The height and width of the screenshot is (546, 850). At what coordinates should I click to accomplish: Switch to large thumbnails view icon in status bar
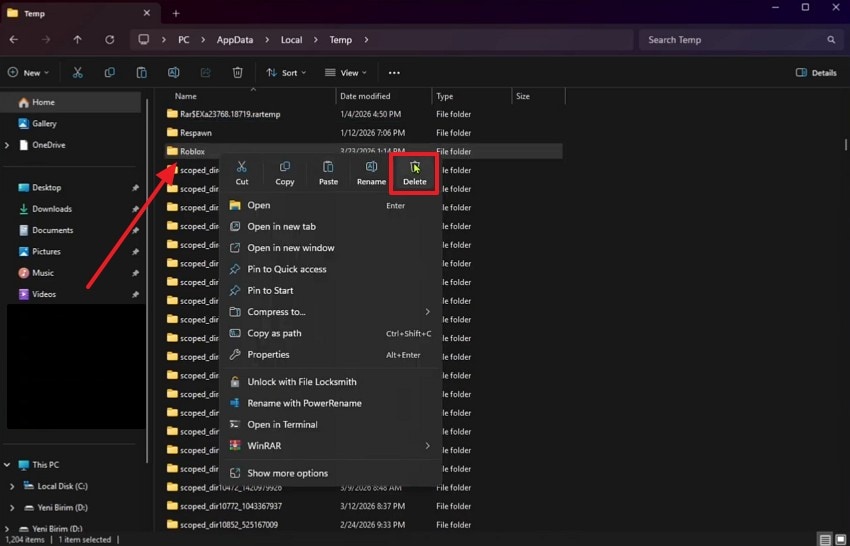tap(841, 539)
